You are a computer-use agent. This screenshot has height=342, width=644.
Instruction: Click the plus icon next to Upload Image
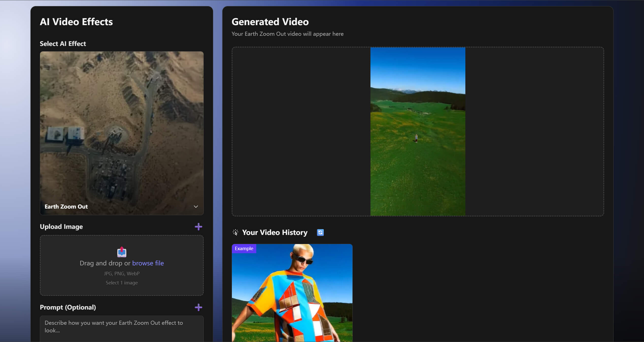(198, 227)
